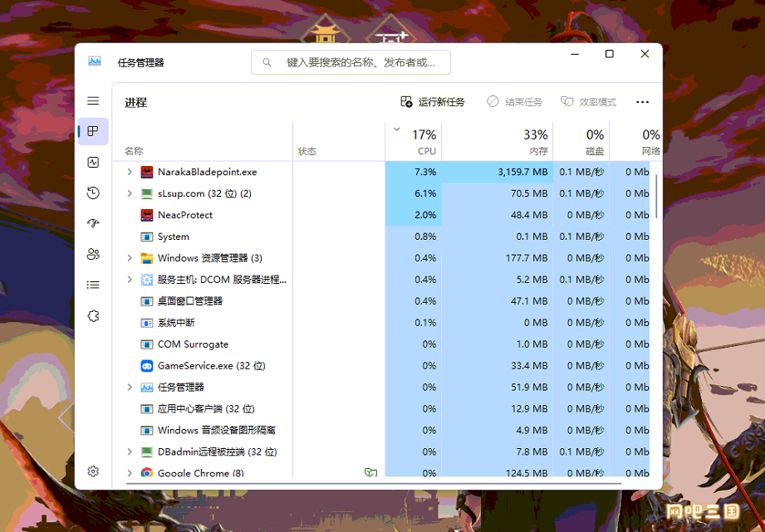
Task: Sort by the 17% CPU column header
Action: click(x=414, y=141)
